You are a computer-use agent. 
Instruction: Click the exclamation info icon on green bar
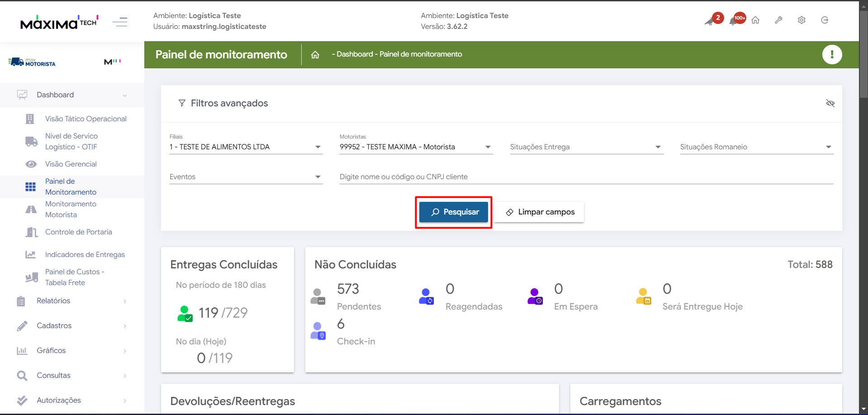pyautogui.click(x=832, y=55)
